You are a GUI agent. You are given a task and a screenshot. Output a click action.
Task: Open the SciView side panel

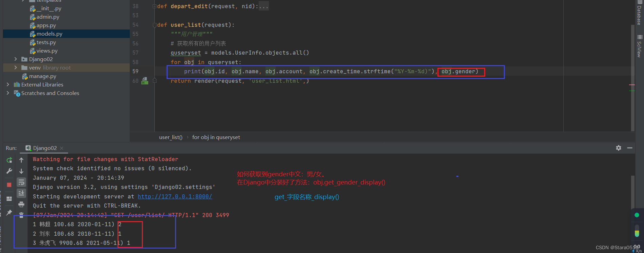tap(639, 46)
